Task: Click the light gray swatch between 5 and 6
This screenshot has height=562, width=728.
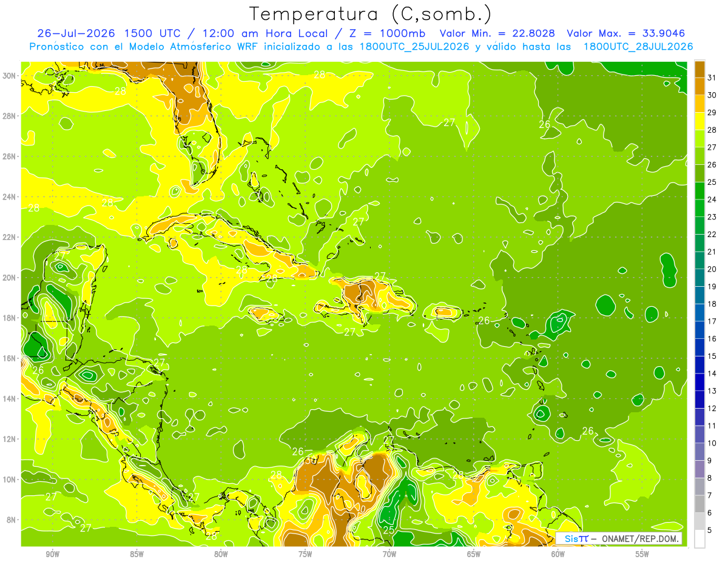Action: pos(700,522)
